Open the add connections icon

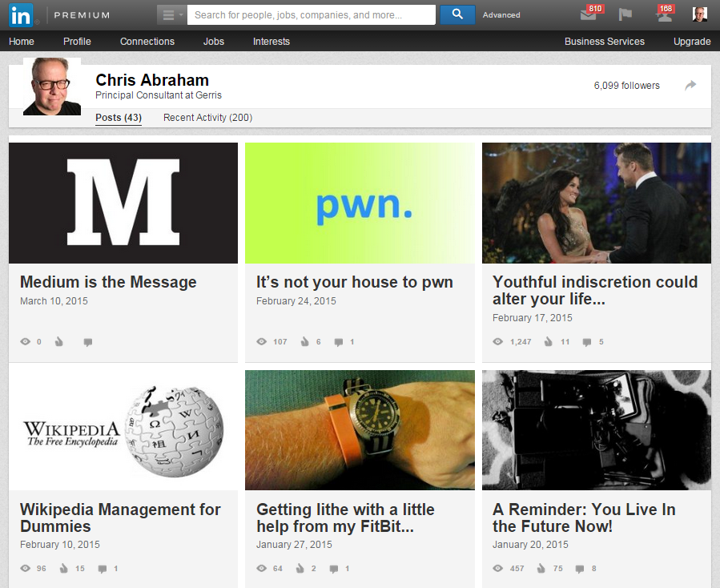(663, 15)
